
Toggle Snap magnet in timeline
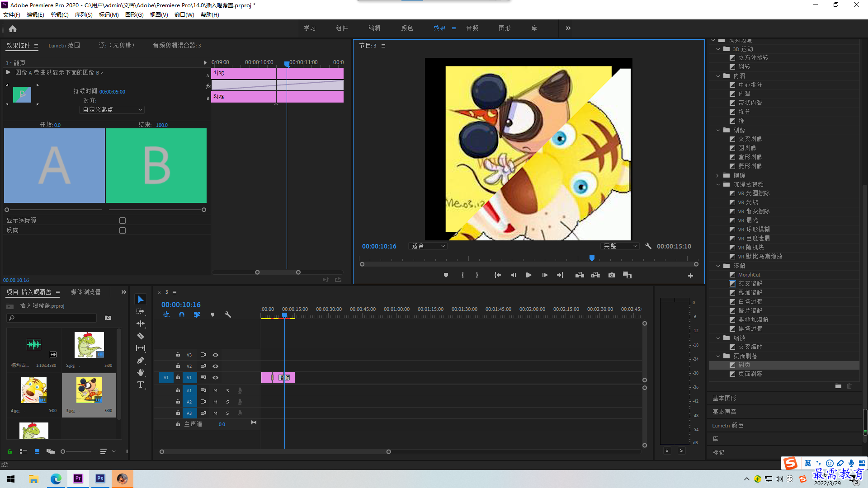[x=182, y=315]
